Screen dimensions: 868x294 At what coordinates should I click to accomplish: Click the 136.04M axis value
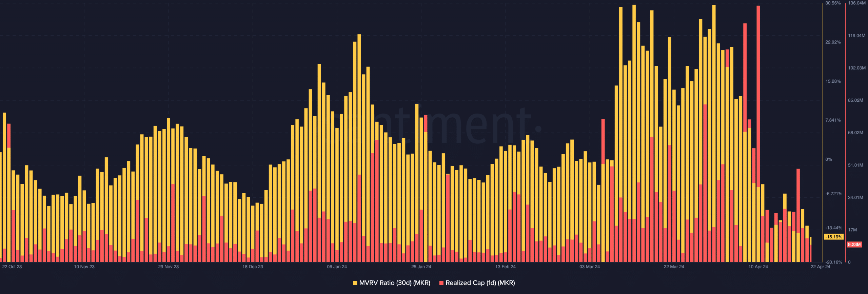857,3
